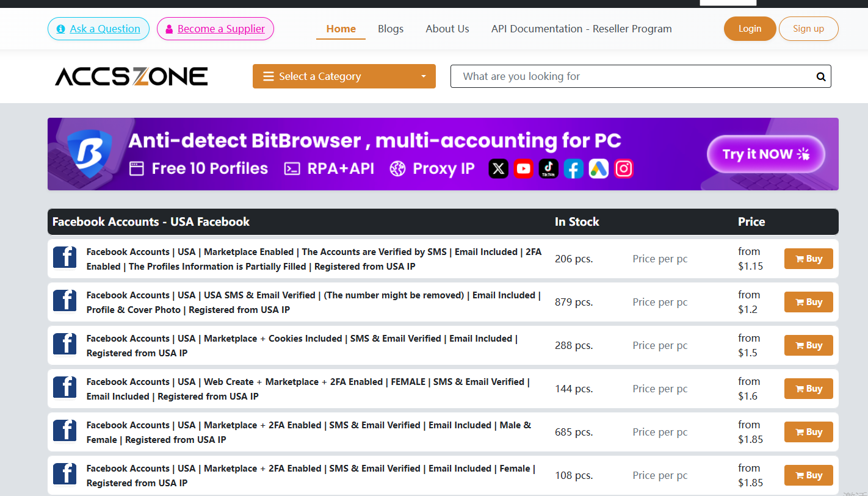
Task: Open the Select a Category dropdown
Action: [x=344, y=76]
